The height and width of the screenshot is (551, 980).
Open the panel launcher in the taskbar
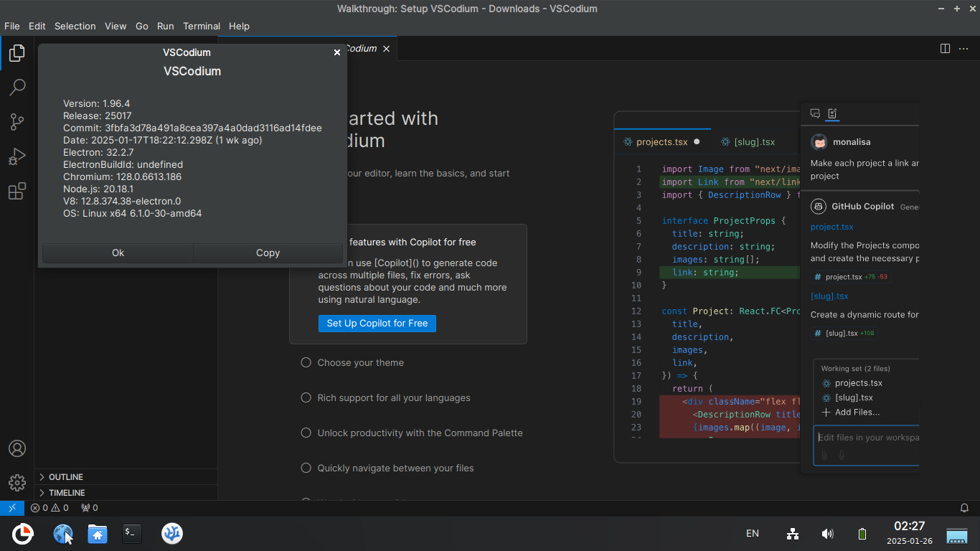[x=23, y=534]
